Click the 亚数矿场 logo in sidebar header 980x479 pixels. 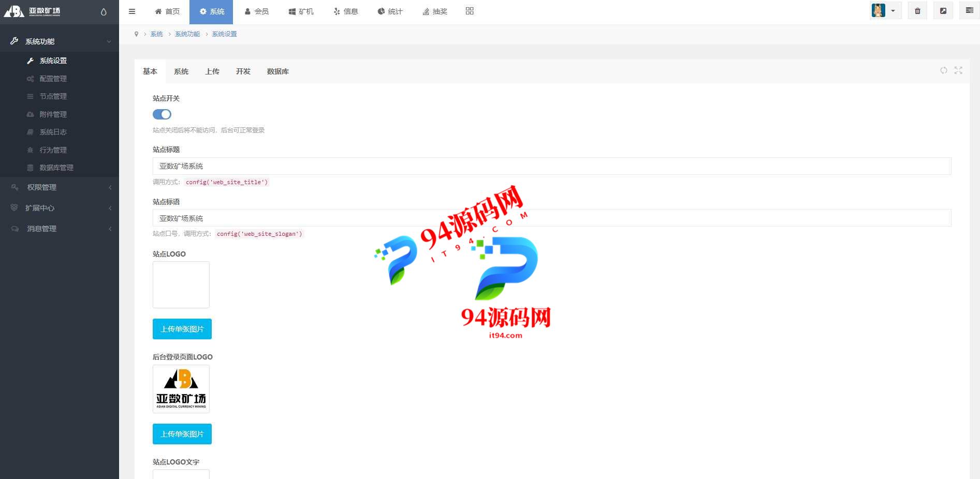coord(32,11)
